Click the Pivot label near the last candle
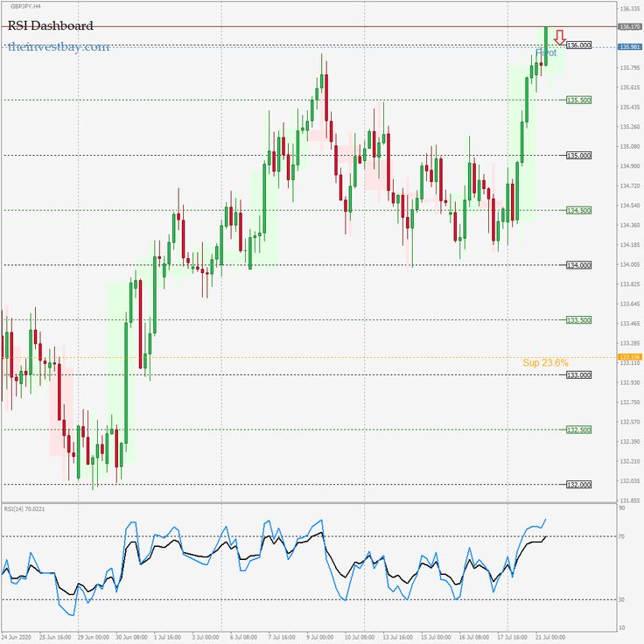The width and height of the screenshot is (644, 644). click(x=546, y=52)
